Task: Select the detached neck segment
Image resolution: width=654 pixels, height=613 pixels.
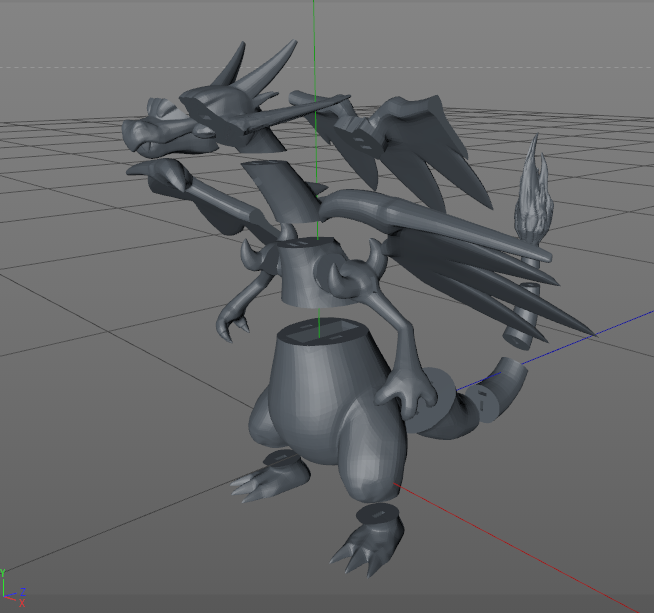Action: pos(284,190)
